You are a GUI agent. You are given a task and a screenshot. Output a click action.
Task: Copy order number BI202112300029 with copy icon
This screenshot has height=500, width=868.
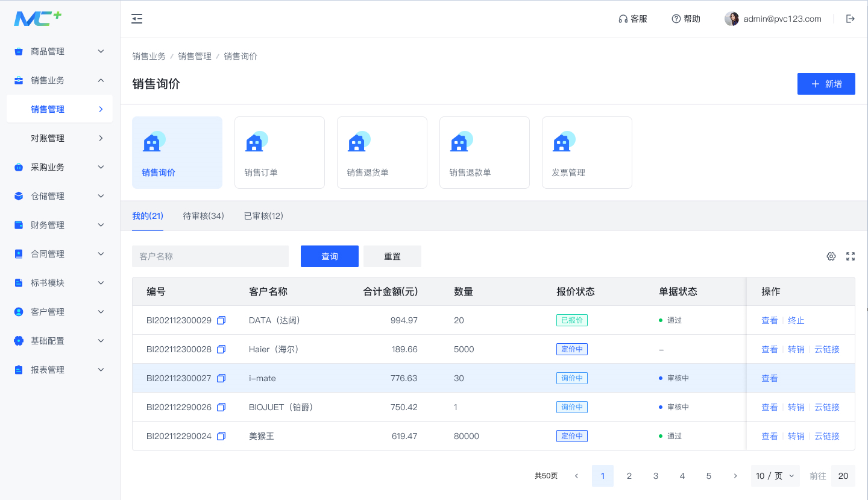click(x=221, y=320)
